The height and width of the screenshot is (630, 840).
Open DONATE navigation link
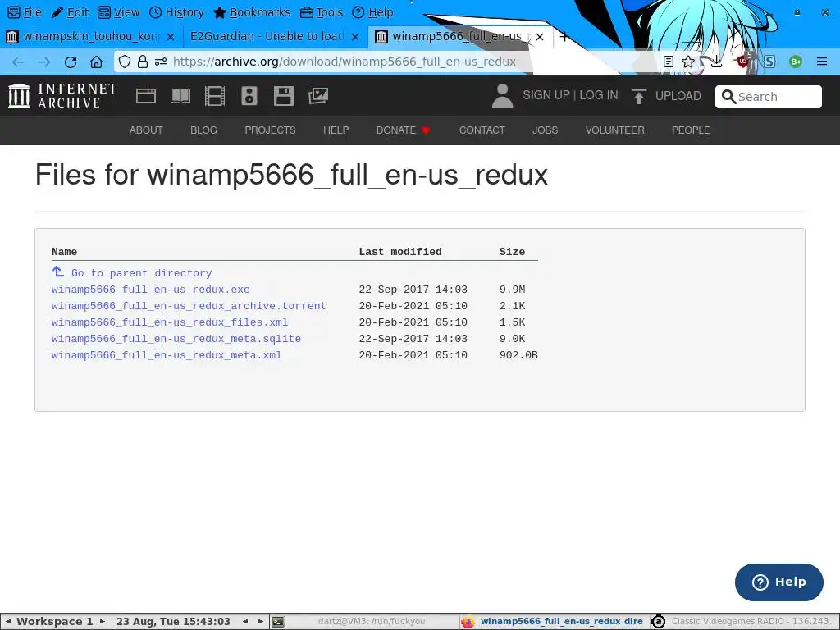[403, 130]
